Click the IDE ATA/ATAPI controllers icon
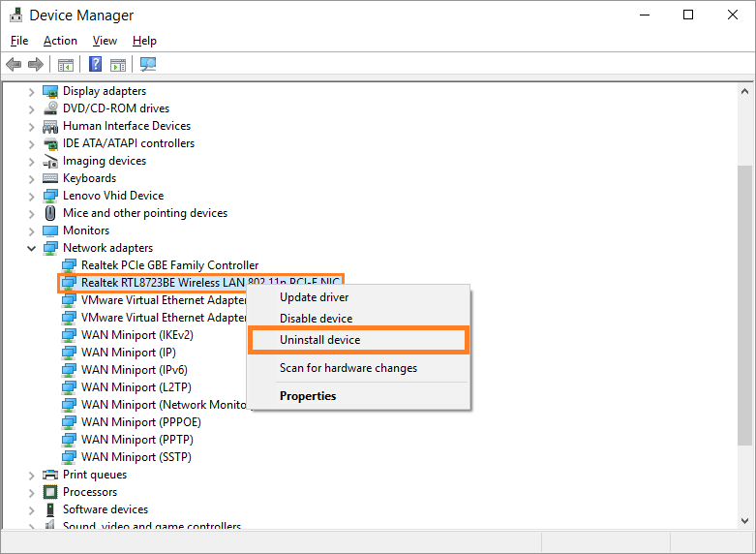 pyautogui.click(x=50, y=143)
